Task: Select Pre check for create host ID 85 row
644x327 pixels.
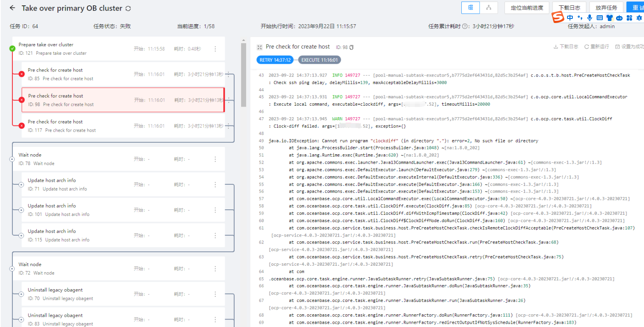Action: (x=123, y=74)
